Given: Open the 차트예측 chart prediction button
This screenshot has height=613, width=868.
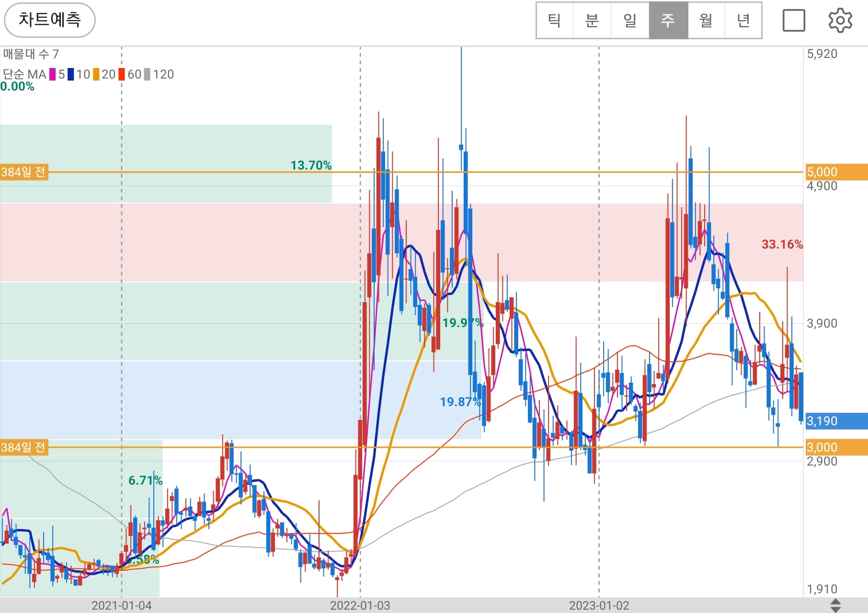Looking at the screenshot, I should [x=50, y=20].
